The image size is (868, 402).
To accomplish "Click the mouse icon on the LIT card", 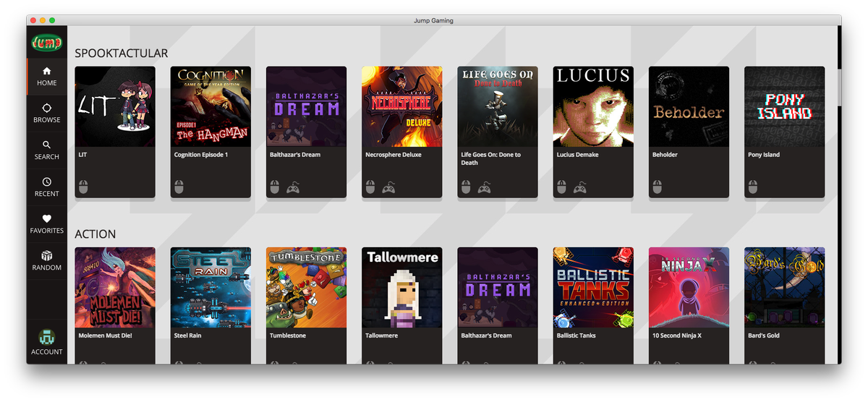I will (x=83, y=187).
